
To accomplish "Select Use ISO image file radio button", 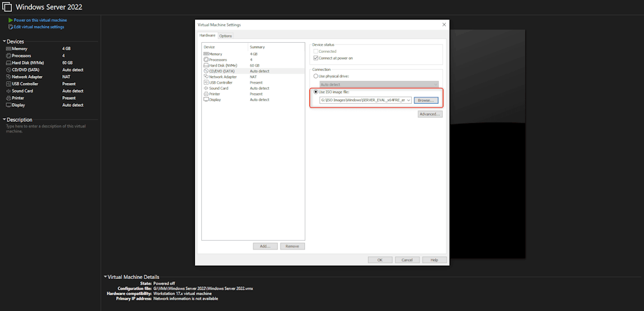I will pyautogui.click(x=316, y=92).
